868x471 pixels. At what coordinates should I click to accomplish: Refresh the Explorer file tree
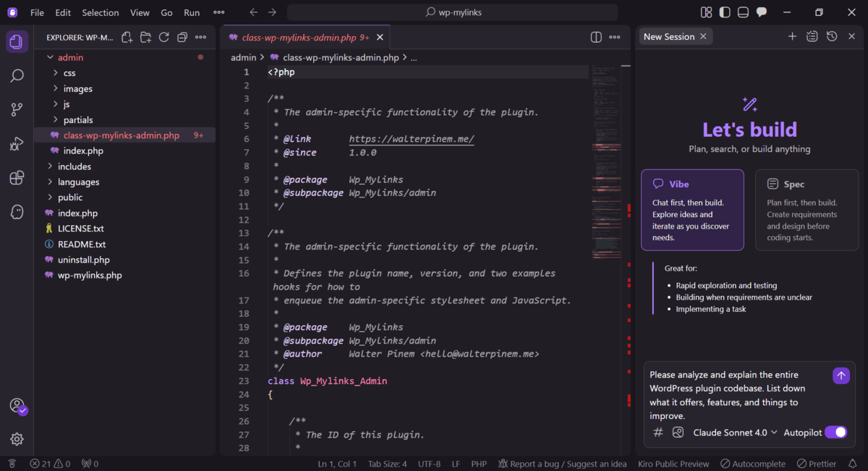pos(164,38)
